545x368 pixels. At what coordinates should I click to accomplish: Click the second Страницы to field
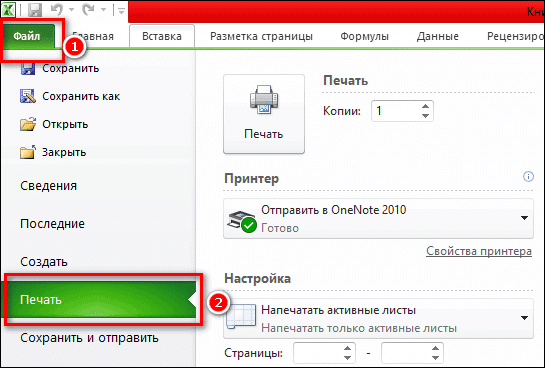click(405, 353)
